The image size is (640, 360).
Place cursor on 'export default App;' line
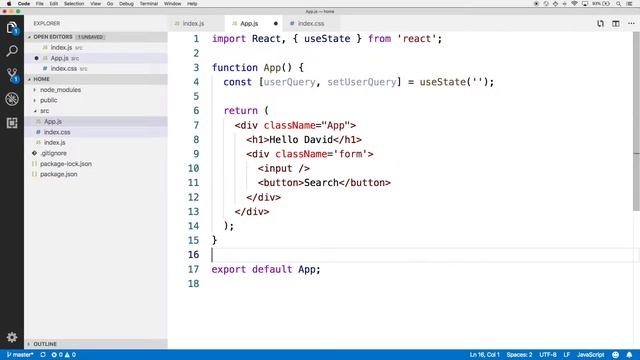266,269
